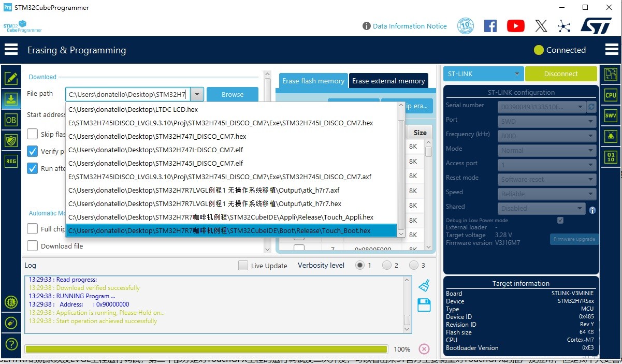This screenshot has height=364, width=622.
Task: Open the external loader icon
Action: [11, 323]
